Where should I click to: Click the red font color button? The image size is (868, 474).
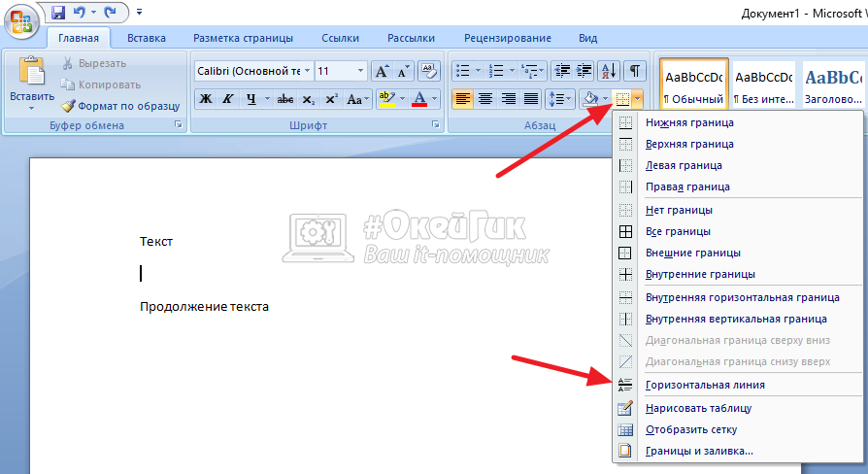[419, 99]
